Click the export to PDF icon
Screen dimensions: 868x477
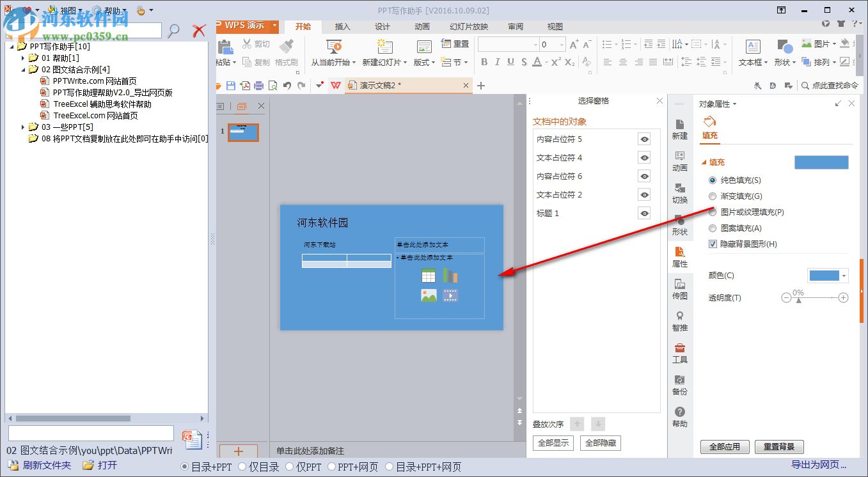[245, 86]
